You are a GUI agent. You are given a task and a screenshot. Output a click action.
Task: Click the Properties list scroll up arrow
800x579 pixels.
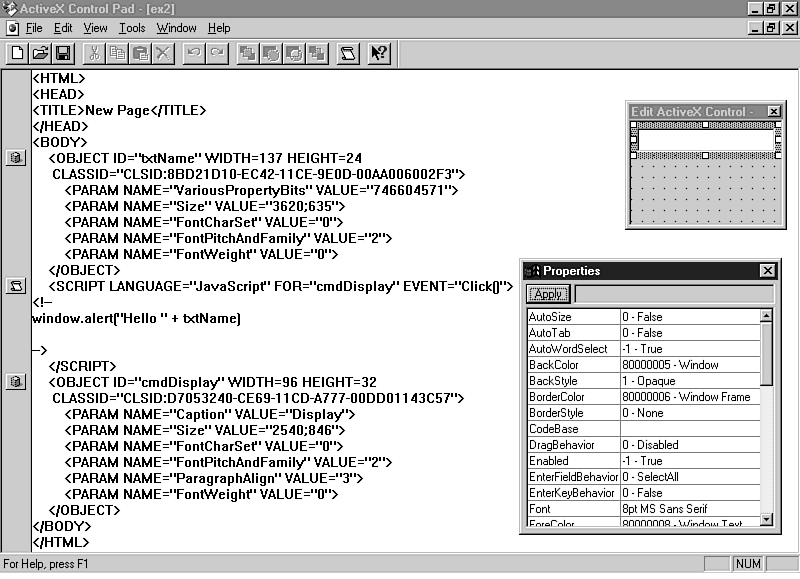pyautogui.click(x=766, y=316)
